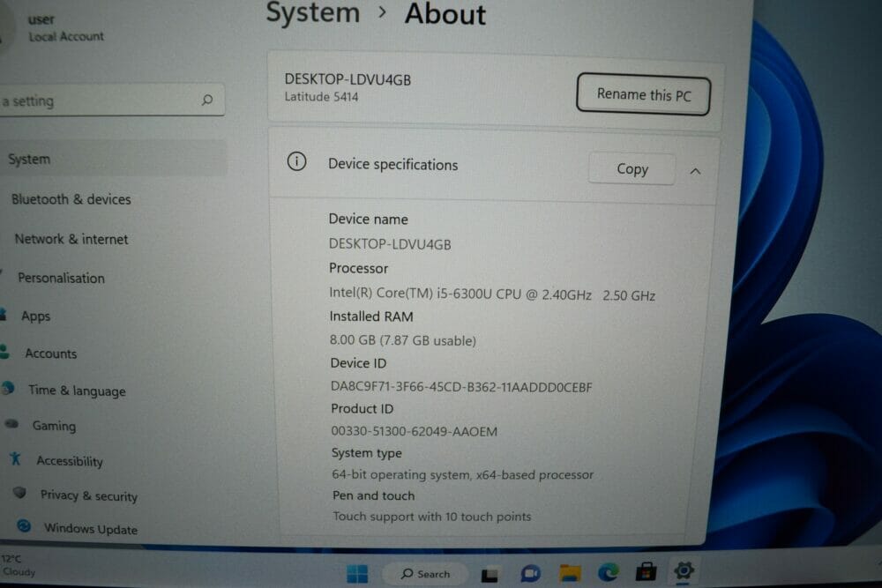Select the Product ID value 00330-51300-62049-AAOEM

(x=414, y=431)
